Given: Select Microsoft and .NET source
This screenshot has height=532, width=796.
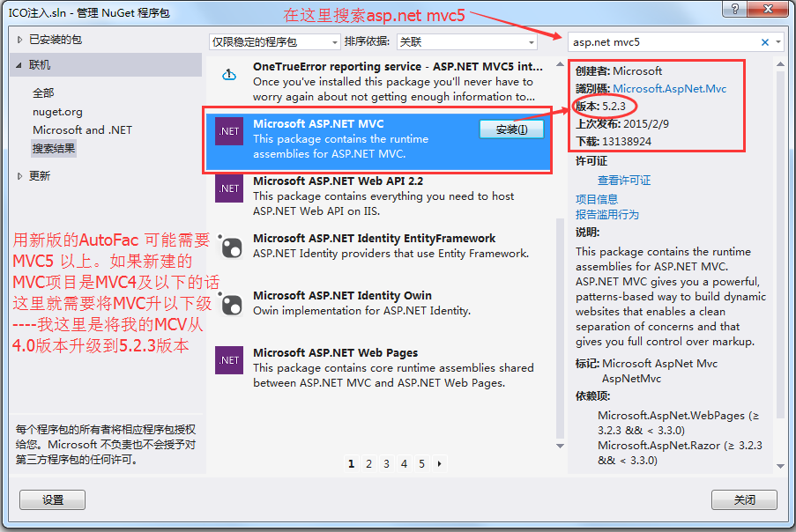Looking at the screenshot, I should (82, 129).
